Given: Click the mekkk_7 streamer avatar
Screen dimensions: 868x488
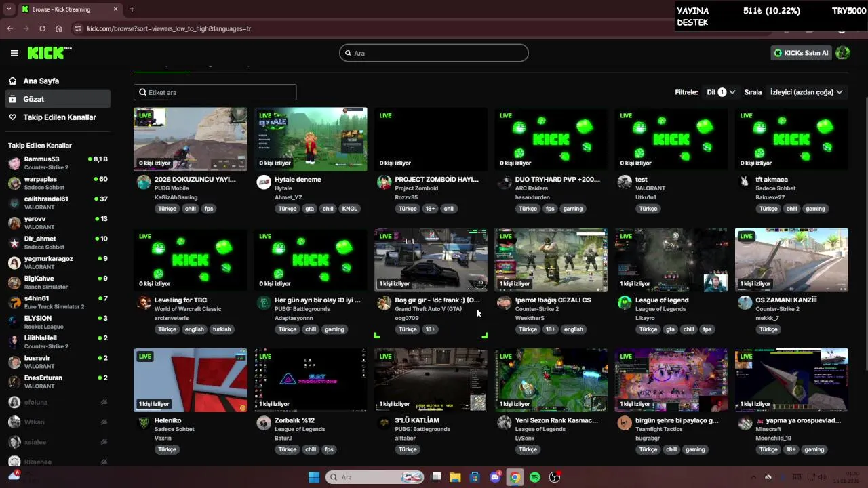Looking at the screenshot, I should coord(745,302).
